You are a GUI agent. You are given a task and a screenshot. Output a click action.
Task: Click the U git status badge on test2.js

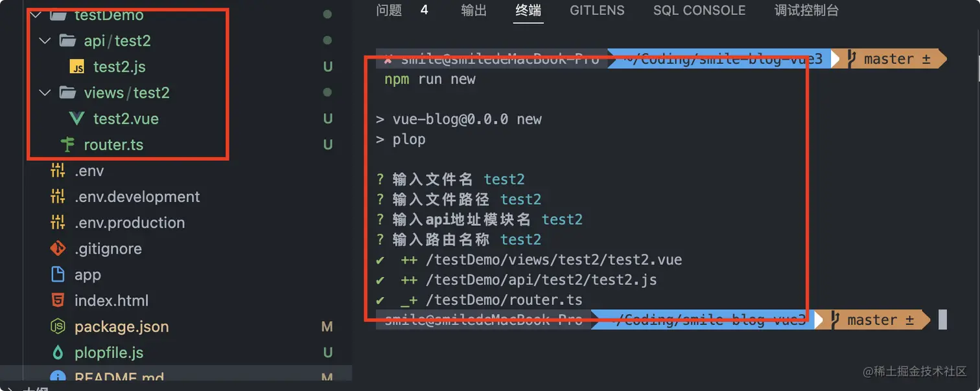328,67
